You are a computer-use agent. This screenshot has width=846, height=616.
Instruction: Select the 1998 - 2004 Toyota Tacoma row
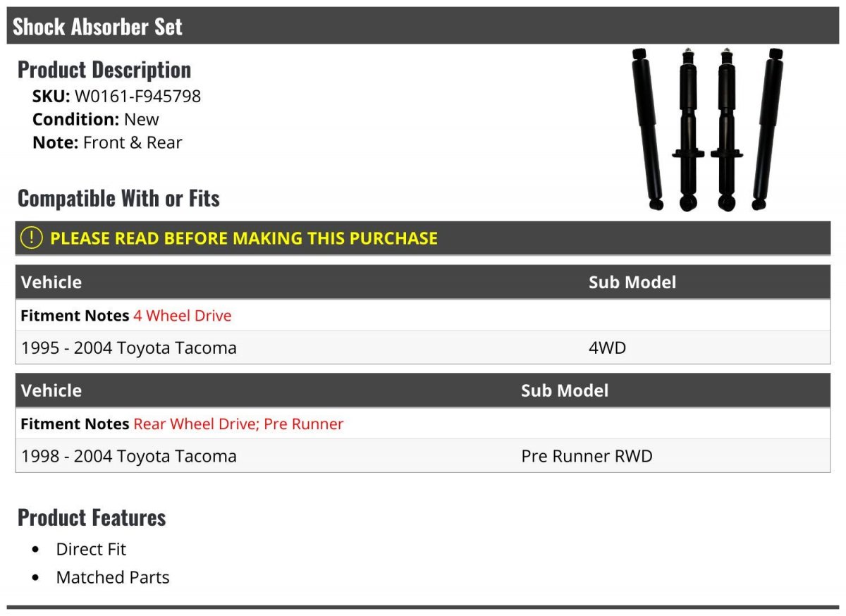pyautogui.click(x=129, y=456)
